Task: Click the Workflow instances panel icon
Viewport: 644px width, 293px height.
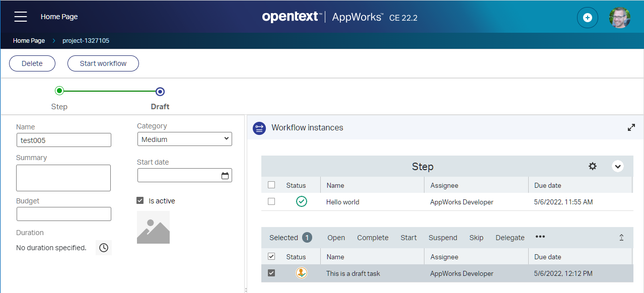Action: tap(259, 128)
